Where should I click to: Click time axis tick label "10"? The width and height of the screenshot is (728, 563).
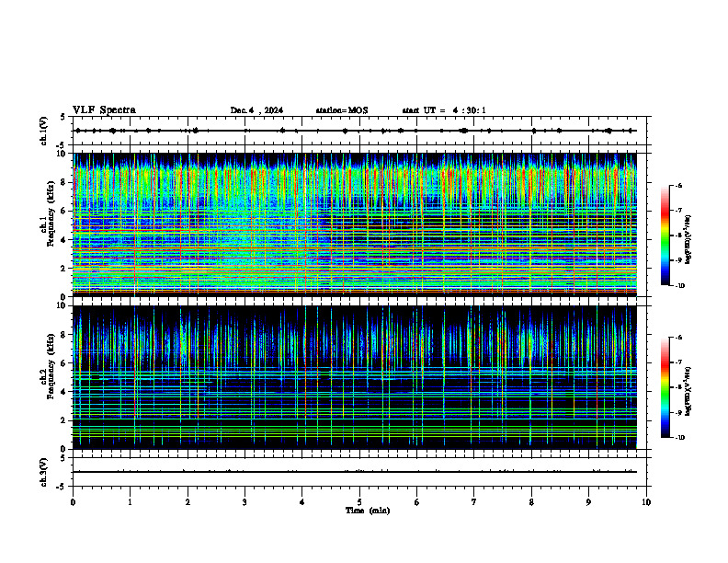646,502
